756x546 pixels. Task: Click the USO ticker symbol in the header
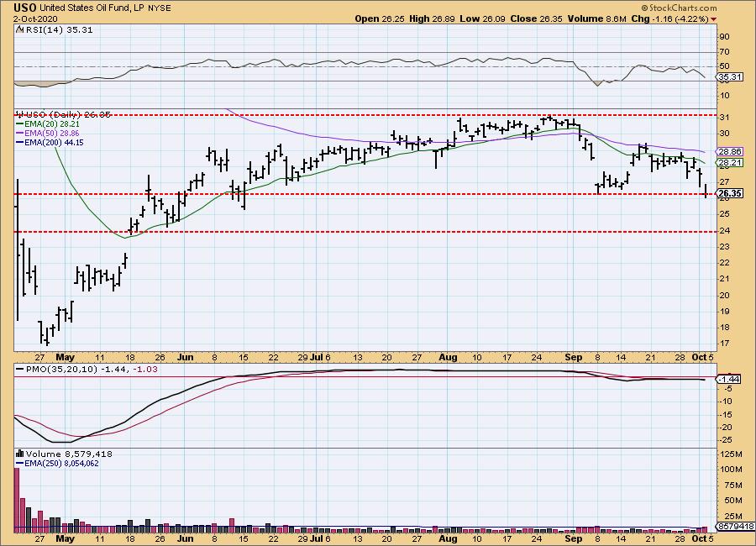pyautogui.click(x=25, y=8)
